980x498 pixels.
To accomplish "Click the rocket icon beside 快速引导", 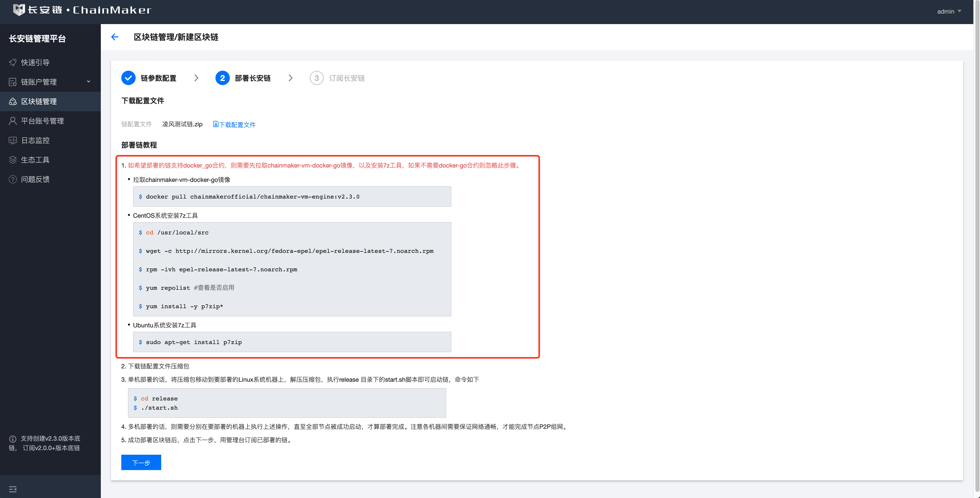I will [13, 63].
